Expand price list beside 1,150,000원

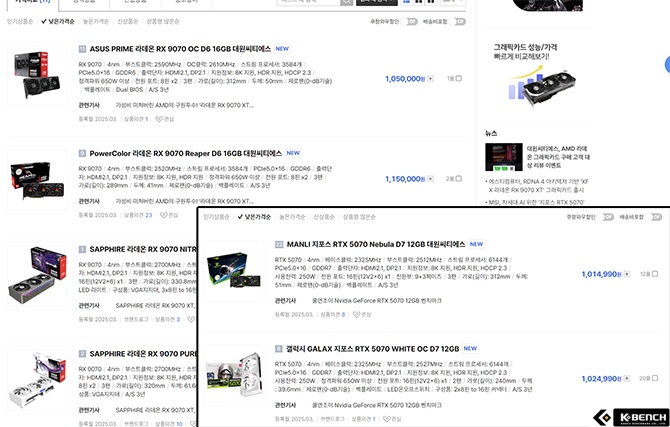(x=430, y=179)
